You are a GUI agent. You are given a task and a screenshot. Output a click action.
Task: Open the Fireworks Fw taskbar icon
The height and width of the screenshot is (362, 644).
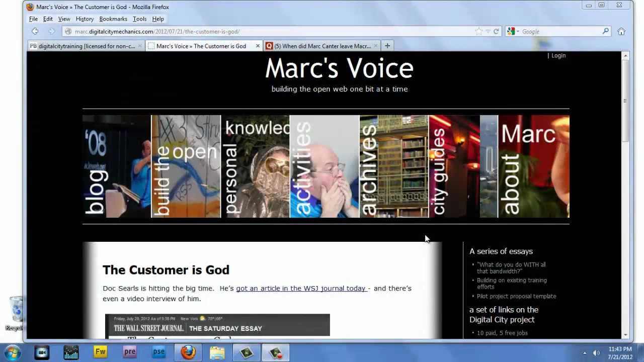100,352
